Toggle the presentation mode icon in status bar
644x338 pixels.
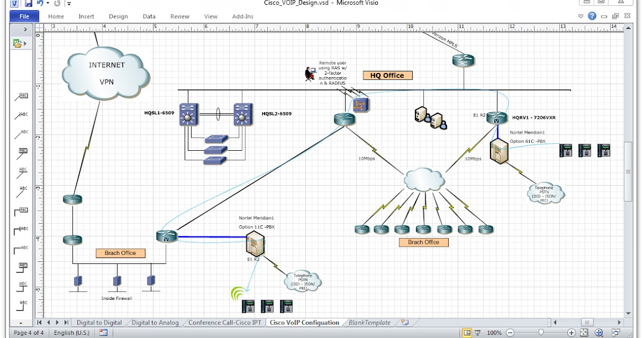[x=478, y=332]
